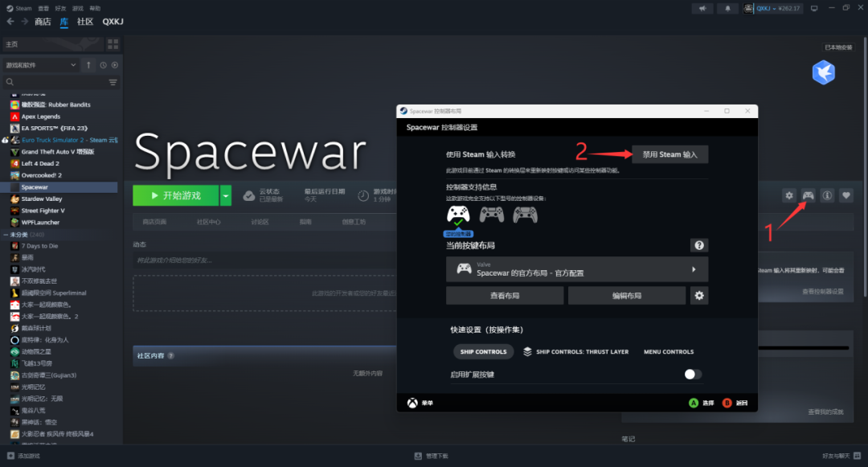
Task: Toggle the 启用扩展按键 switch
Action: (693, 374)
